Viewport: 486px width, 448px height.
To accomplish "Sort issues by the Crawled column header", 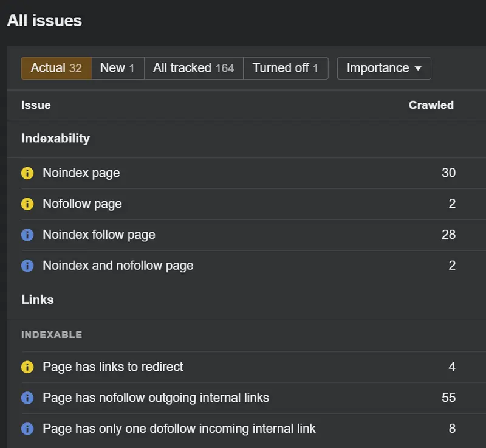I will [431, 105].
